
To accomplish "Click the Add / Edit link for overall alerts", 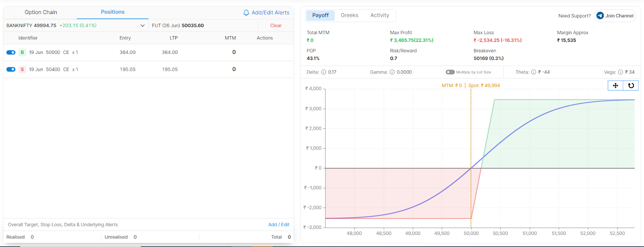I will click(x=279, y=225).
